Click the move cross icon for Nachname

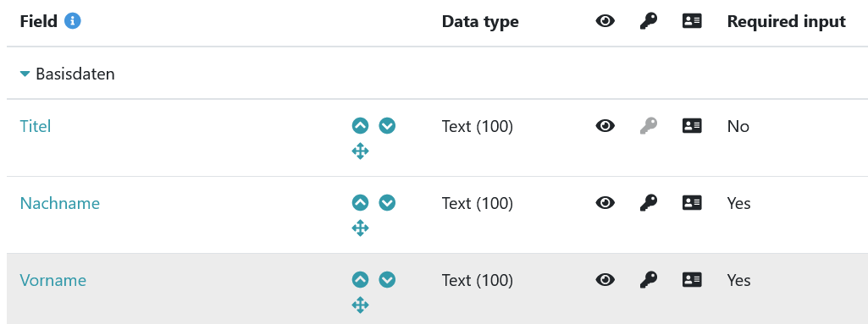coord(361,228)
